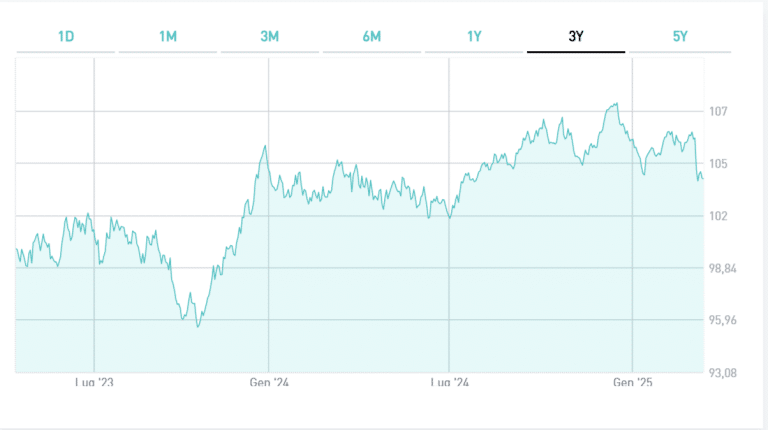Click the 107 y-axis value label
This screenshot has width=768, height=430.
pos(719,111)
